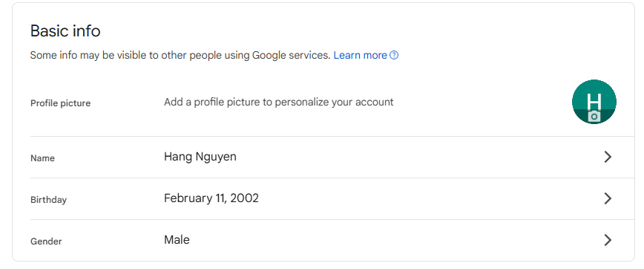Click the camera icon on the avatar
Screen dimensions: 644x269
pyautogui.click(x=594, y=117)
